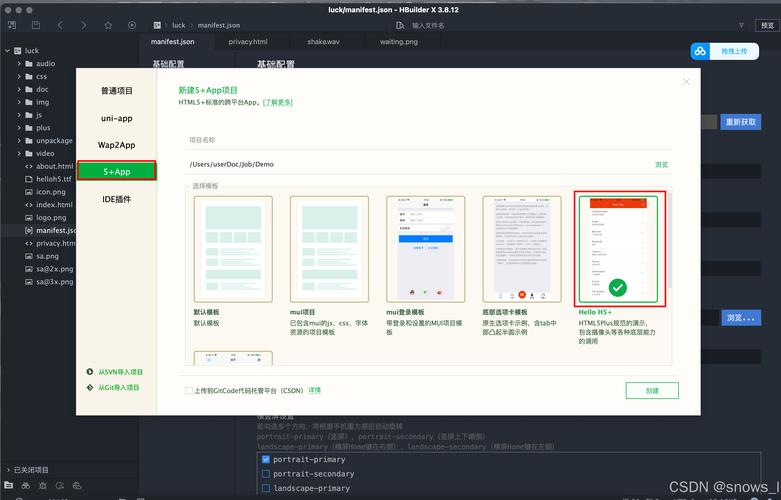
Task: Switch to shake.wav editor tab
Action: (323, 42)
